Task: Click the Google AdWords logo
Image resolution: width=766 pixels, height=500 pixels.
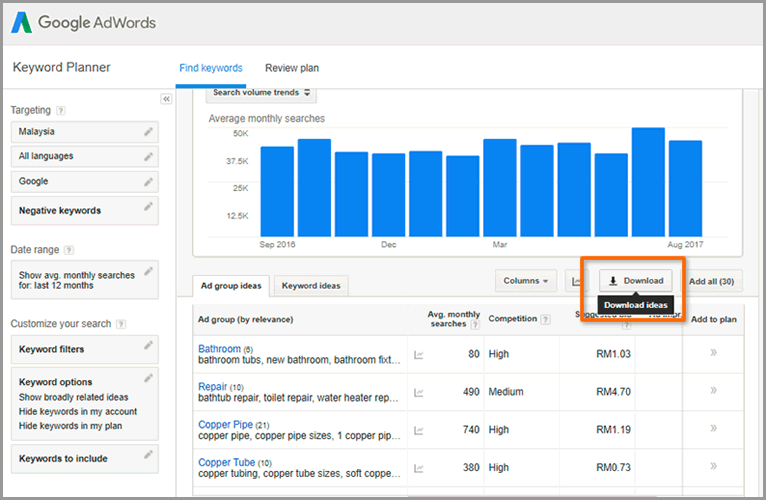Action: (84, 22)
